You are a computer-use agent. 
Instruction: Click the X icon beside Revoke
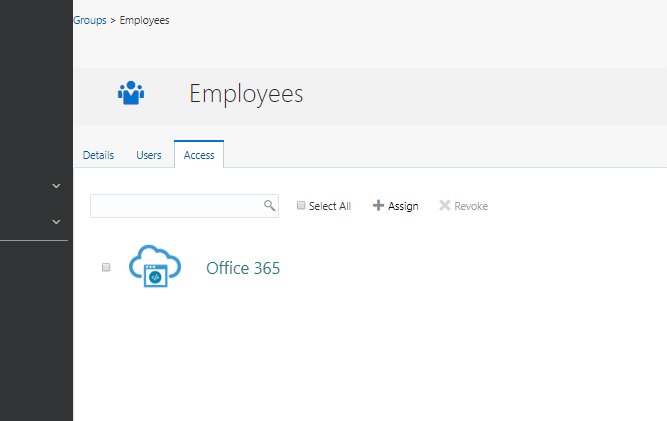444,206
